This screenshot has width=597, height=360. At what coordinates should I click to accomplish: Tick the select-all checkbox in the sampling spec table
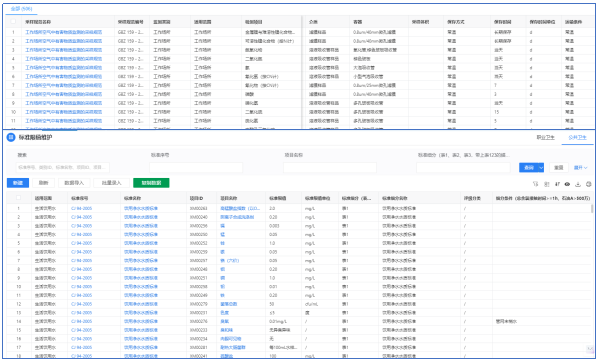(x=13, y=22)
